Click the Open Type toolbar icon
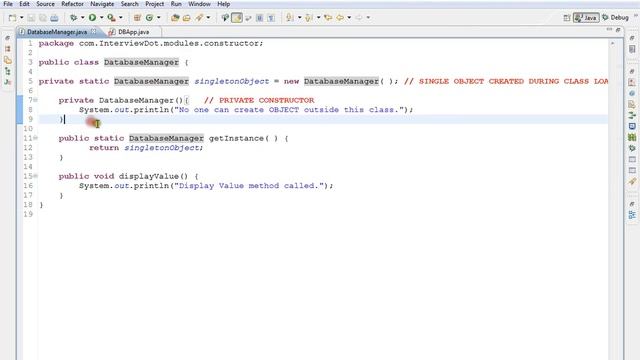The image size is (640, 360). coord(175,18)
